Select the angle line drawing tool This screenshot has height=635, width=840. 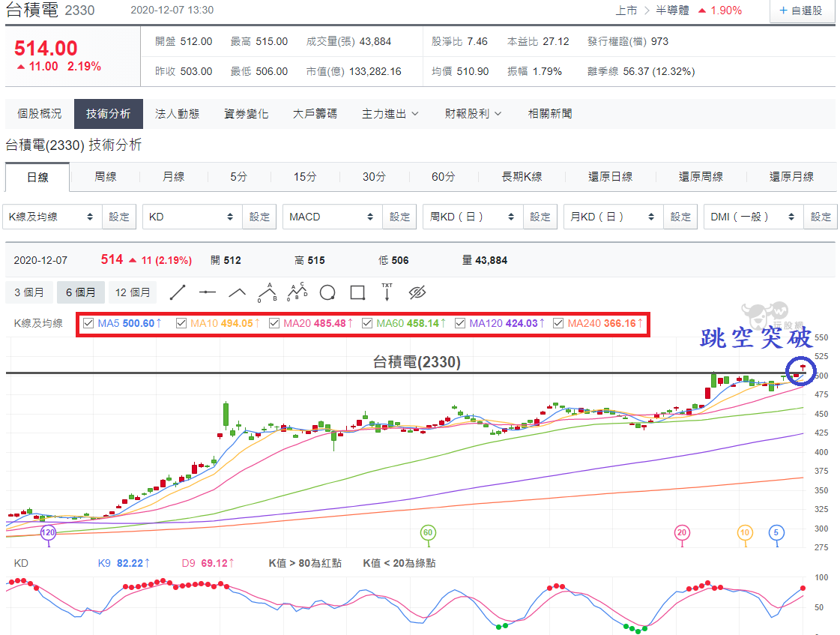(238, 292)
